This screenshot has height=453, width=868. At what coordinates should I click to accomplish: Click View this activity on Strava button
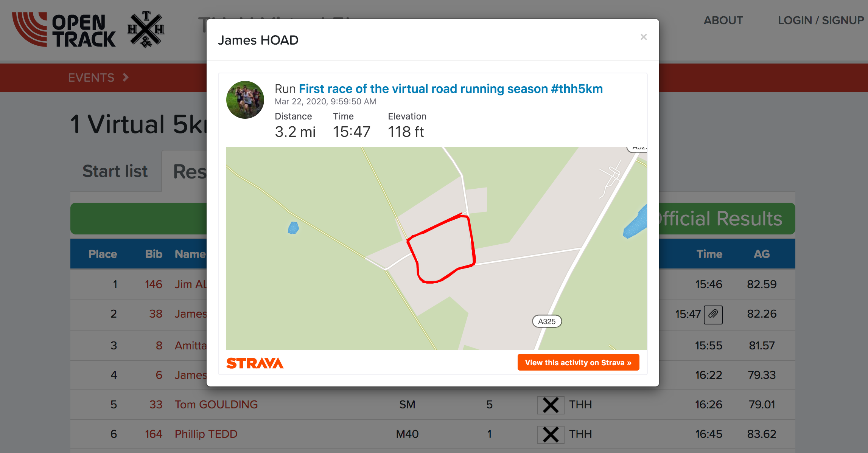coord(578,363)
